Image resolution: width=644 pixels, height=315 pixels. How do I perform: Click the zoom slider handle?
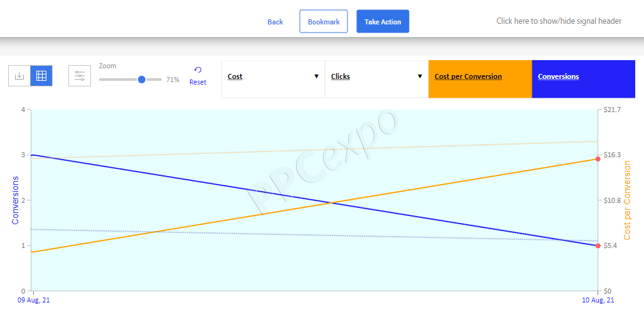(142, 80)
